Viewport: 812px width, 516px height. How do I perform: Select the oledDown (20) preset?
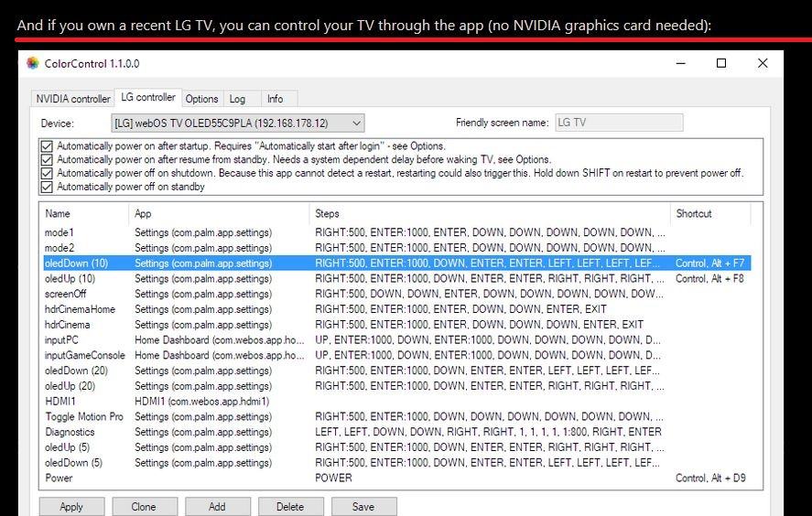(x=397, y=371)
